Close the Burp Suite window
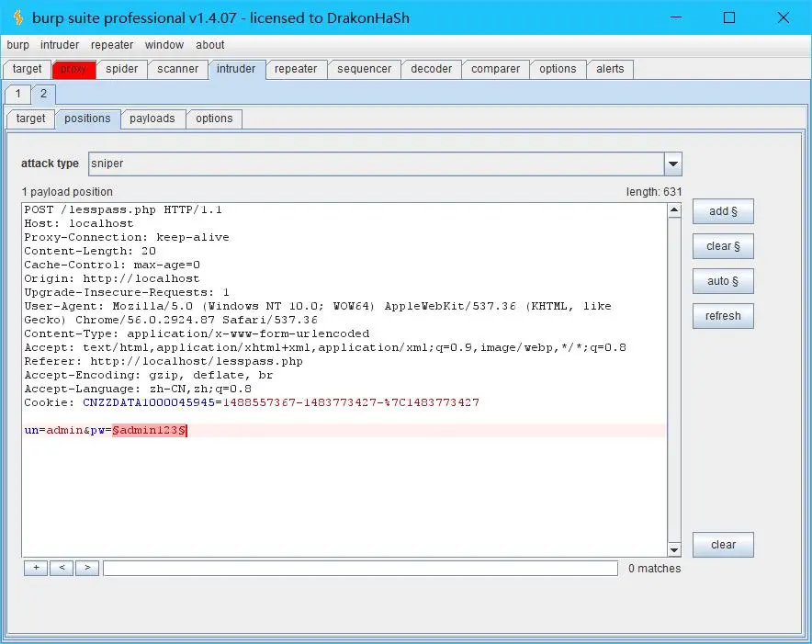Screen dimensions: 812x644 tap(784, 17)
